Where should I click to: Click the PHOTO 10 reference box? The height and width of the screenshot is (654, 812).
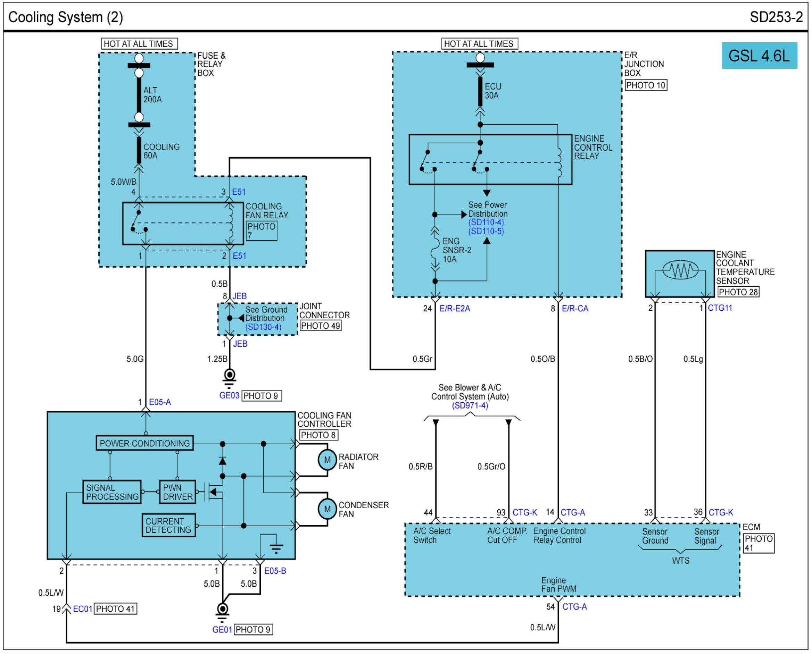(645, 85)
